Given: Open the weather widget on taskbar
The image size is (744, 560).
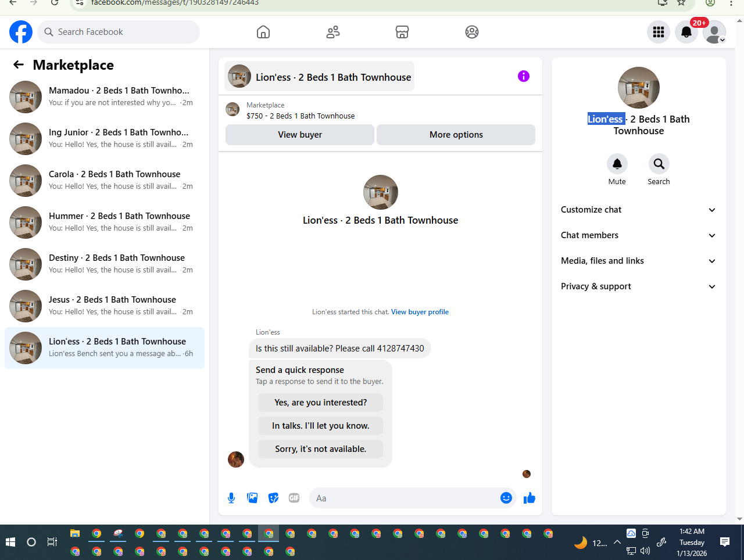Looking at the screenshot, I should point(591,543).
